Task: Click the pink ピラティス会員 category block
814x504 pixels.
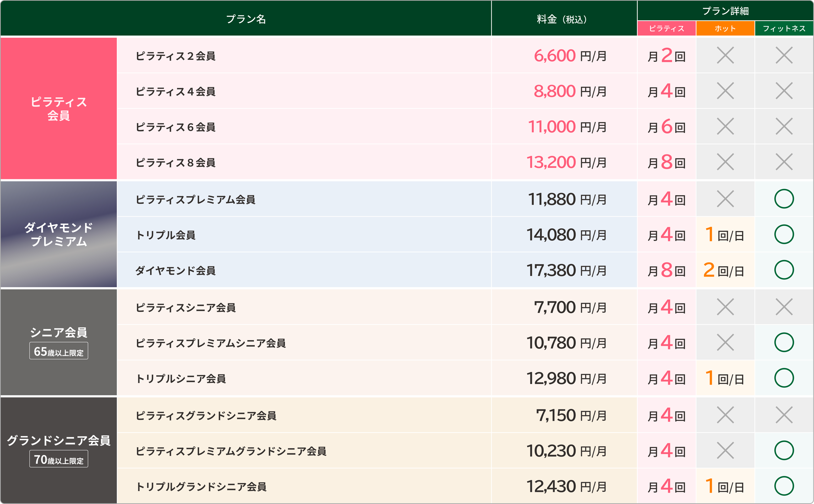Action: tap(59, 109)
